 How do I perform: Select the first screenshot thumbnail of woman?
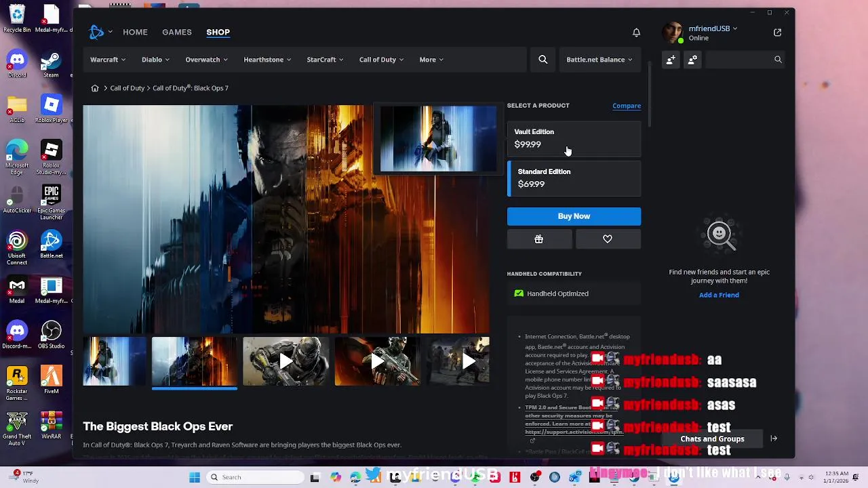point(115,361)
